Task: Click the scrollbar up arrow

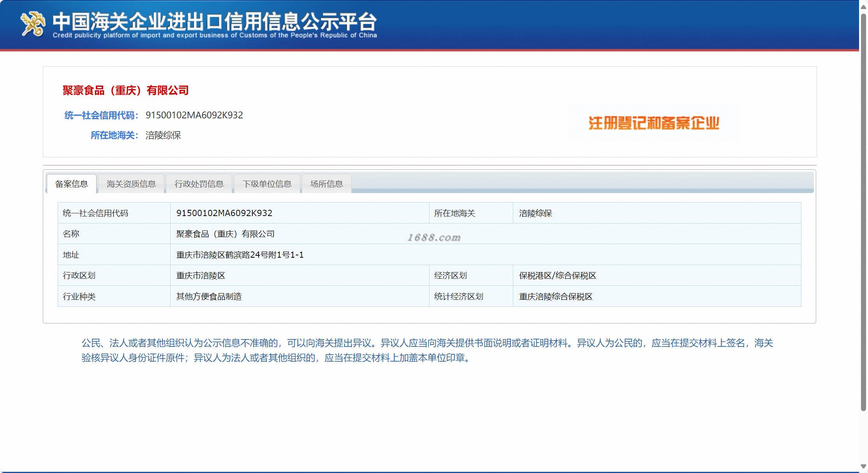Action: point(863,7)
